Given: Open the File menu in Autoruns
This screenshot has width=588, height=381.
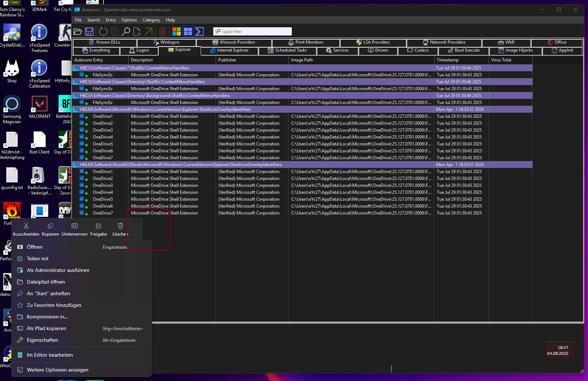Looking at the screenshot, I should pyautogui.click(x=78, y=20).
